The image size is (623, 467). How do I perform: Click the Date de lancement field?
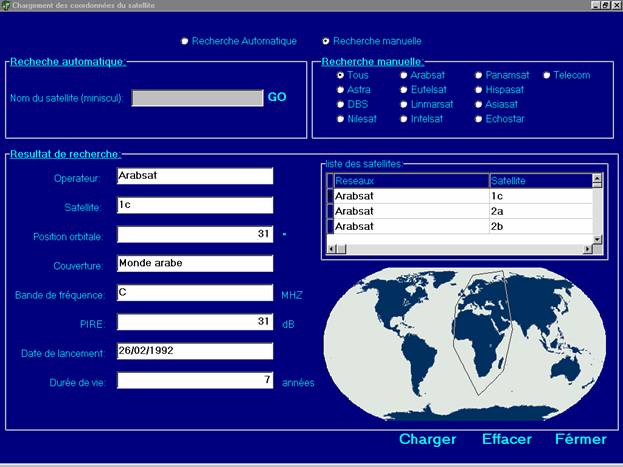tap(195, 351)
